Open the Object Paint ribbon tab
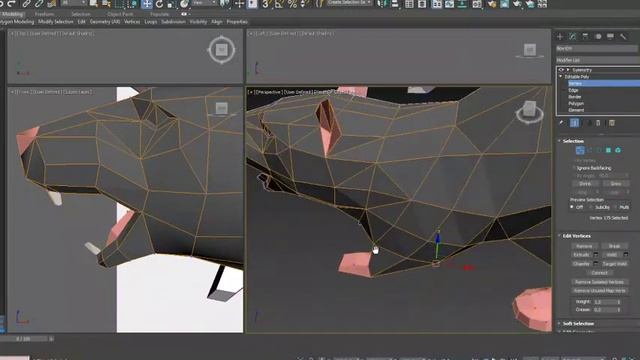This screenshot has height=360, width=640. pyautogui.click(x=120, y=14)
